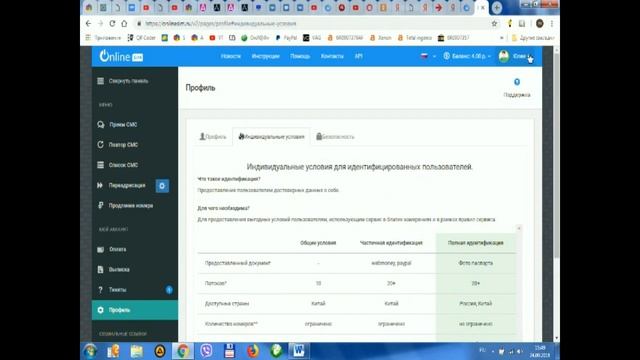Open Оплата in sidebar
640x360 pixels.
[111, 249]
